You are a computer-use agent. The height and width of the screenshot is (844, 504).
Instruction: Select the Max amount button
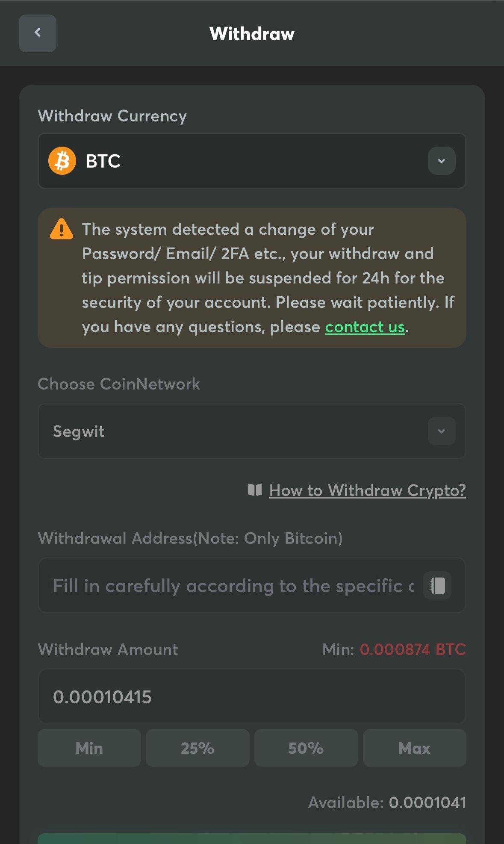414,748
